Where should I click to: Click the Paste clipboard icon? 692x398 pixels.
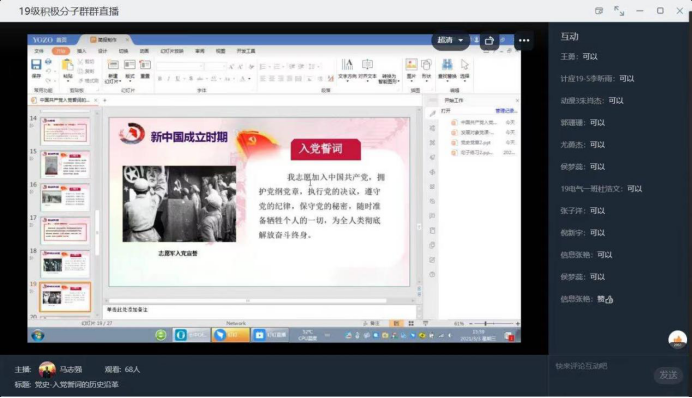[x=68, y=65]
